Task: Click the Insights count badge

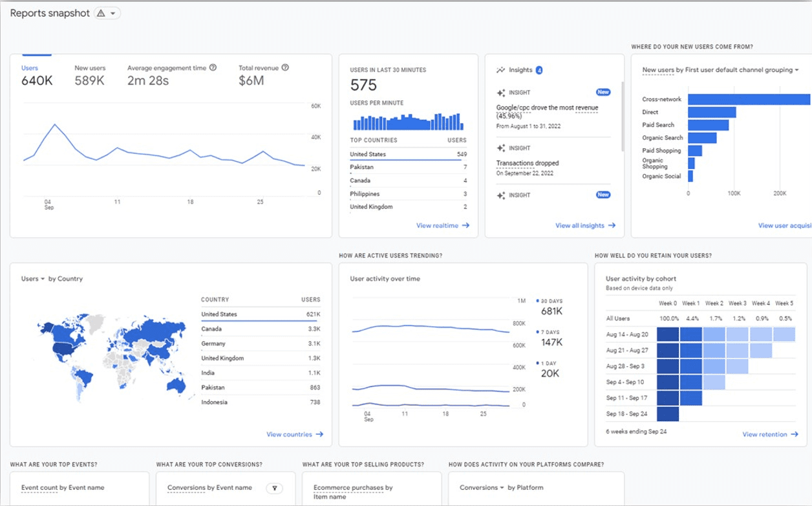Action: (x=539, y=70)
